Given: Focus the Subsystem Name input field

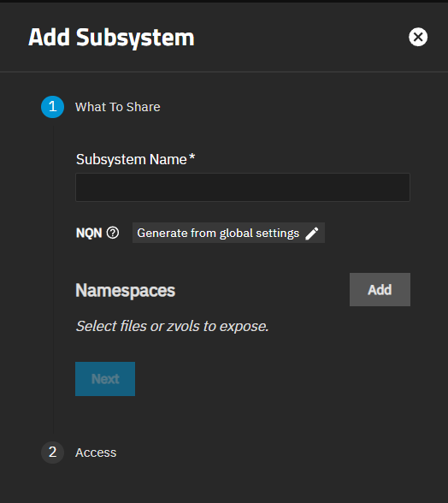Looking at the screenshot, I should click(243, 187).
